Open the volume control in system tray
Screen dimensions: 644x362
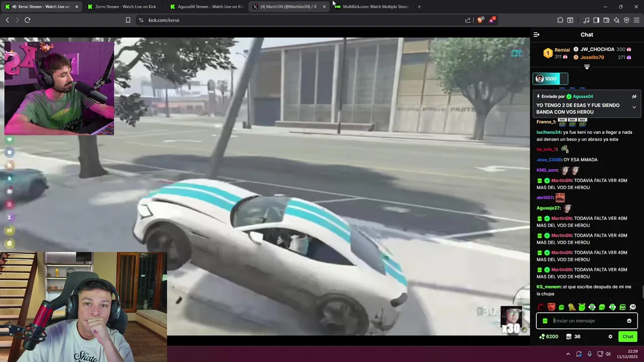(x=608, y=354)
